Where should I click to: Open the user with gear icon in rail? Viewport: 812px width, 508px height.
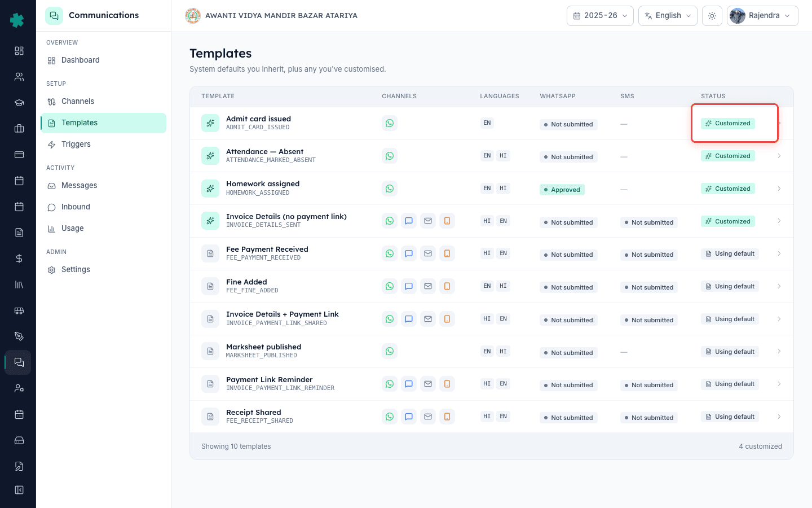pyautogui.click(x=19, y=388)
